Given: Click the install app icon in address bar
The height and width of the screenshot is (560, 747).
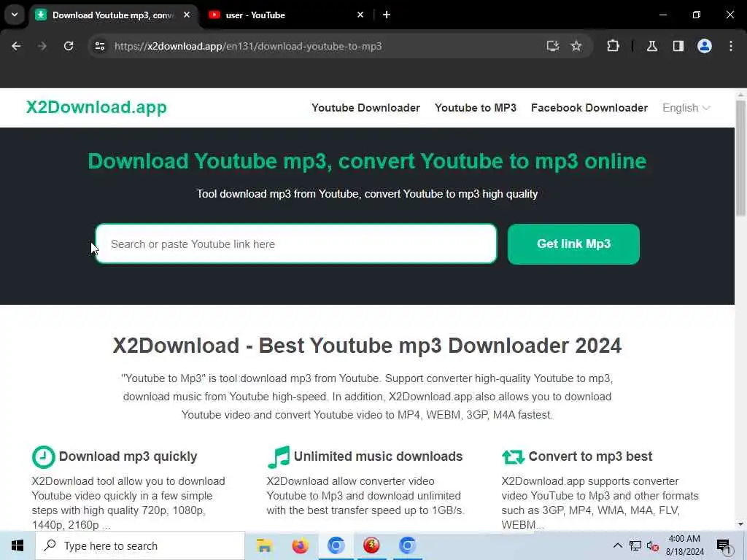Looking at the screenshot, I should coord(552,46).
